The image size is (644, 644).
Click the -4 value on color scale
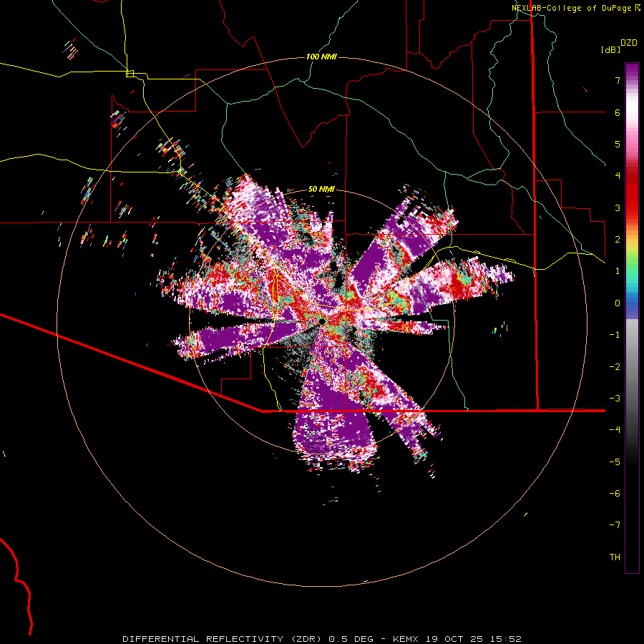pos(615,430)
